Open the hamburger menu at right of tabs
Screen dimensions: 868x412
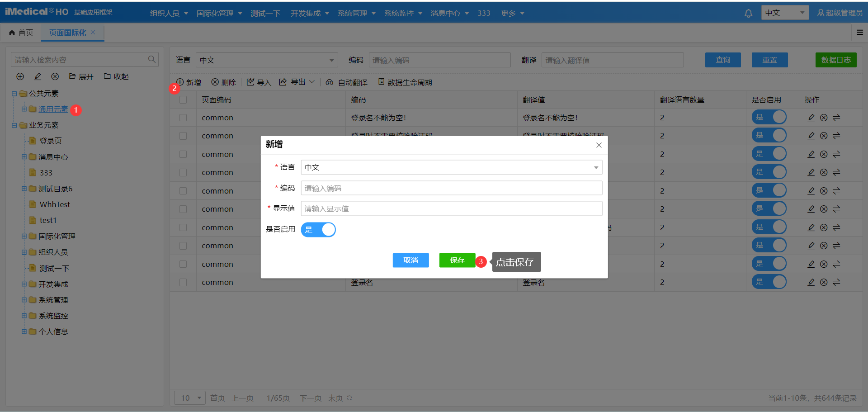pos(859,32)
